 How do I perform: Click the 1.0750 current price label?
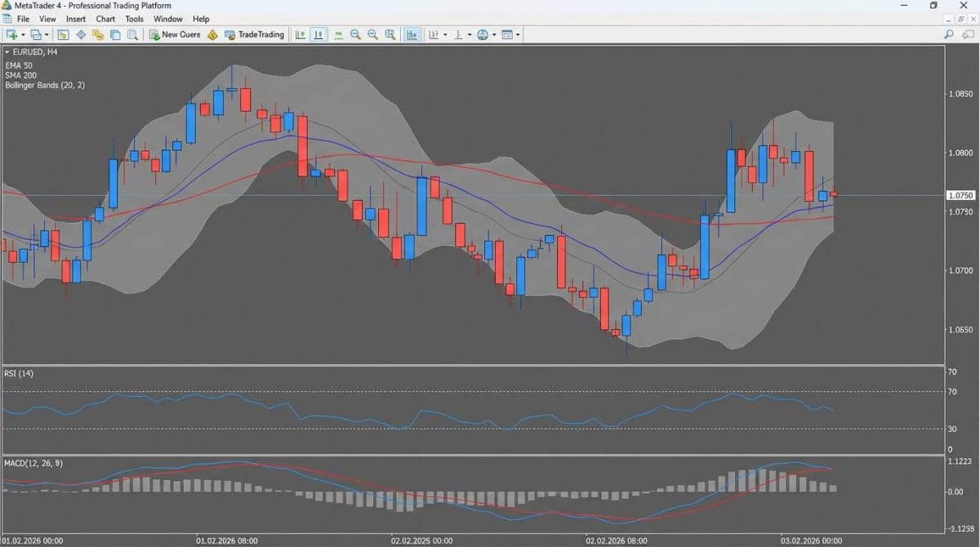pyautogui.click(x=960, y=195)
